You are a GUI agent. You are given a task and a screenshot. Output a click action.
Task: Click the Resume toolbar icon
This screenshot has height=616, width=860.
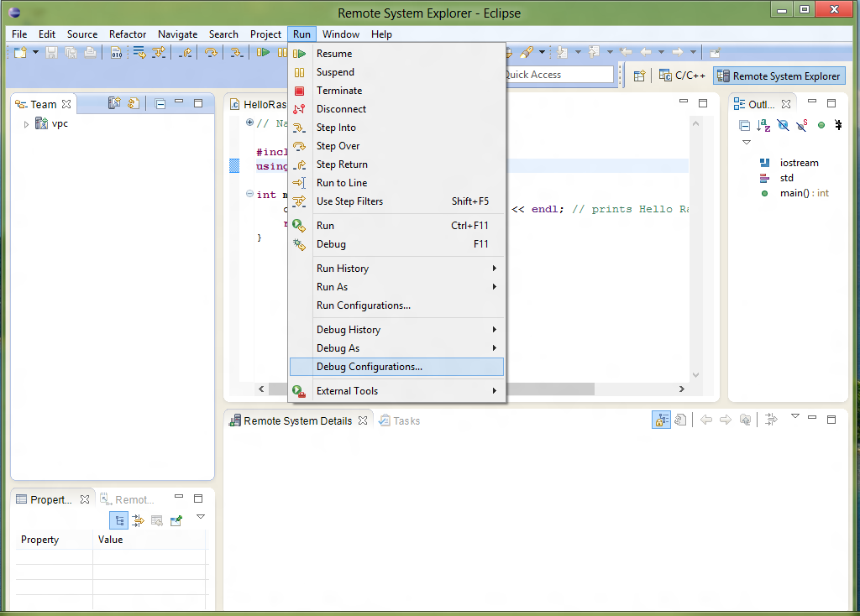[263, 53]
